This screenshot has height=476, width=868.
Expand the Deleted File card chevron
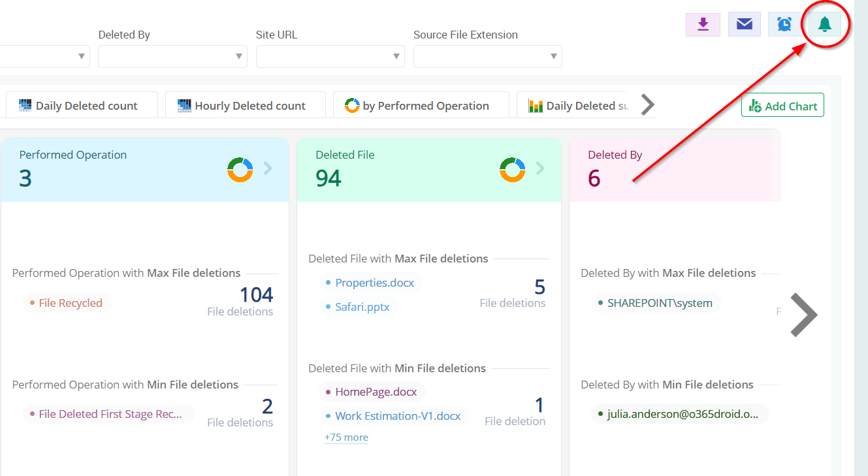(x=540, y=169)
